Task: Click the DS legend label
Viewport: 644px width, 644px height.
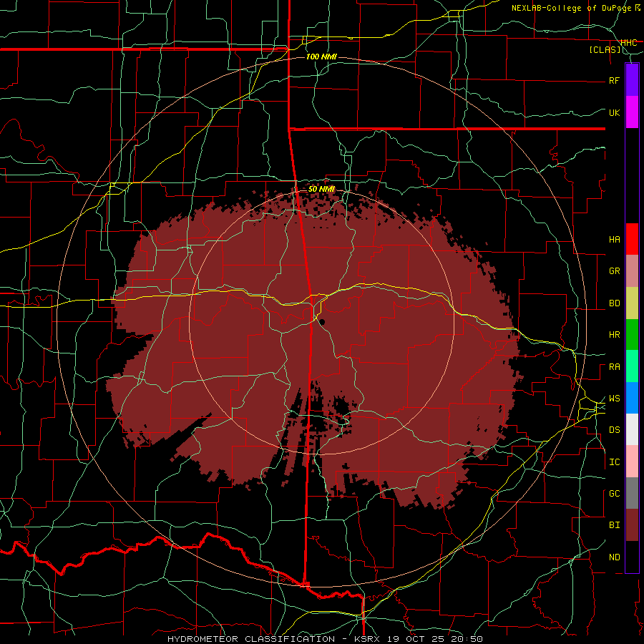Action: pos(614,430)
